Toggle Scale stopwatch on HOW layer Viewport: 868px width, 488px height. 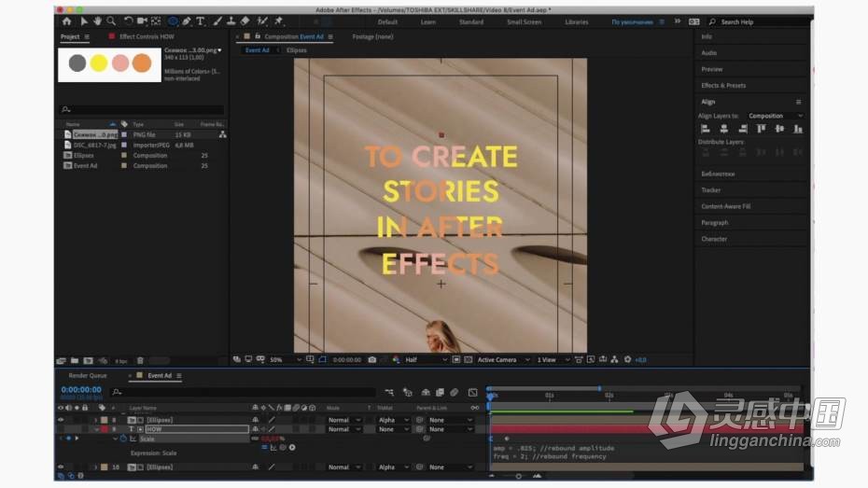(x=123, y=439)
